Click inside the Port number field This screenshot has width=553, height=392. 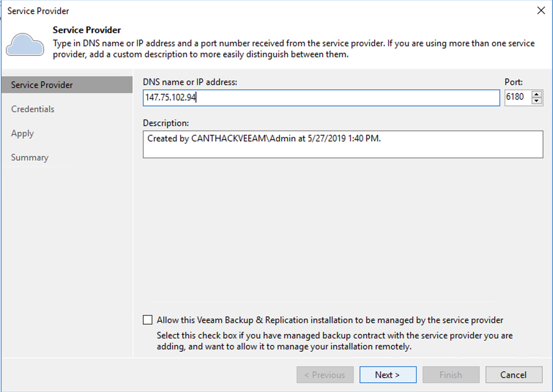[517, 97]
